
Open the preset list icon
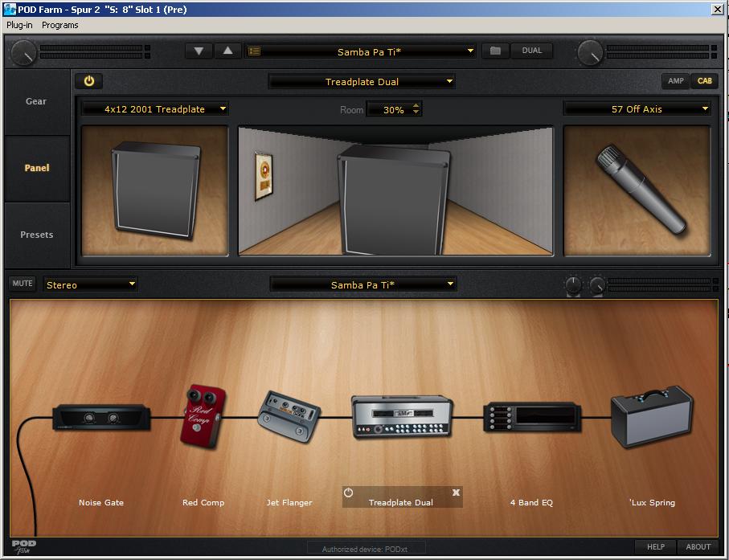pyautogui.click(x=254, y=51)
